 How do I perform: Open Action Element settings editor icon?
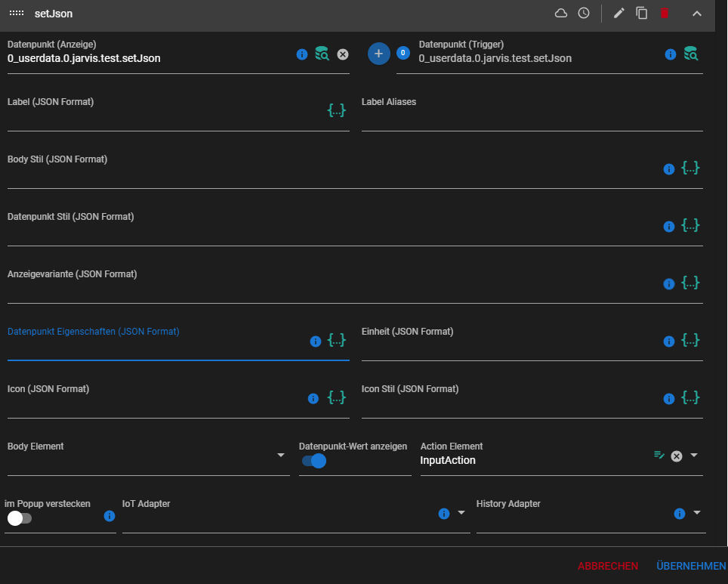pos(659,455)
